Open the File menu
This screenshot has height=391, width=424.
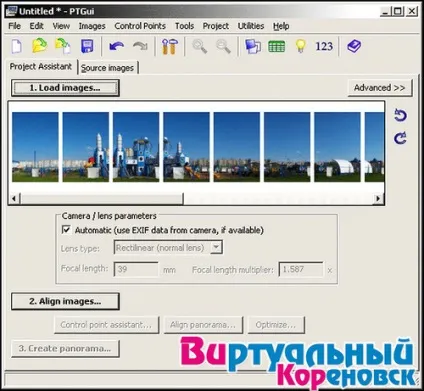14,26
